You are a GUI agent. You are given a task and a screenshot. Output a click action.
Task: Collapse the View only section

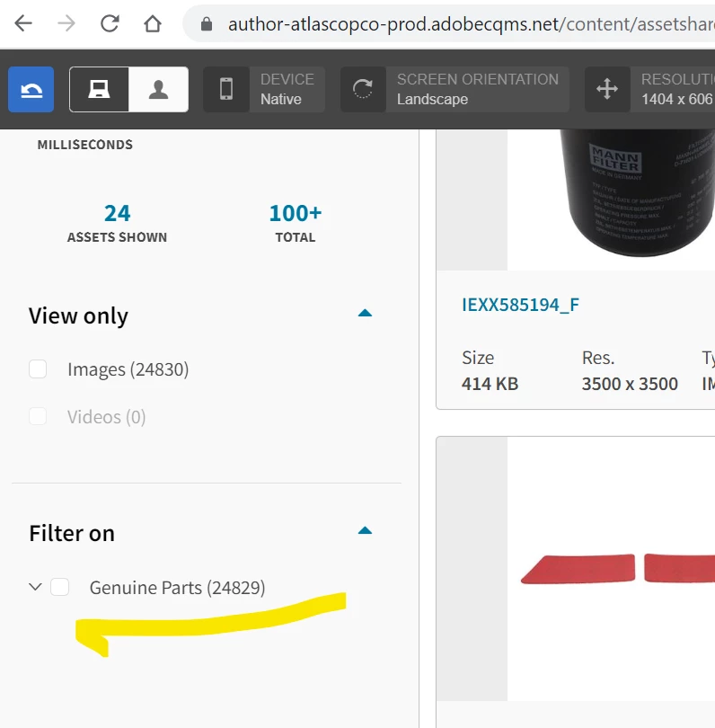click(366, 314)
